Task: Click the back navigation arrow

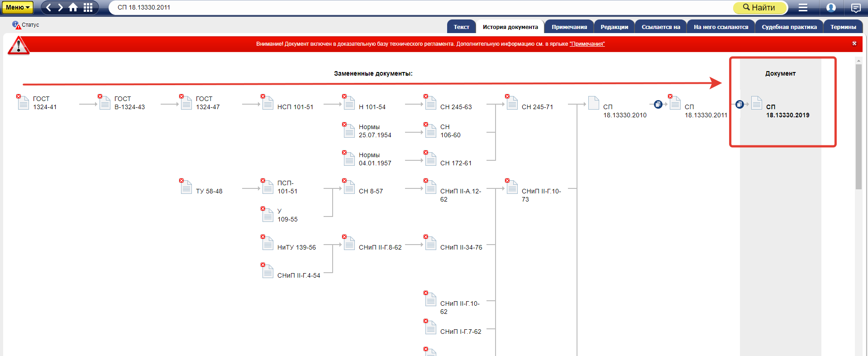Action: [x=49, y=8]
